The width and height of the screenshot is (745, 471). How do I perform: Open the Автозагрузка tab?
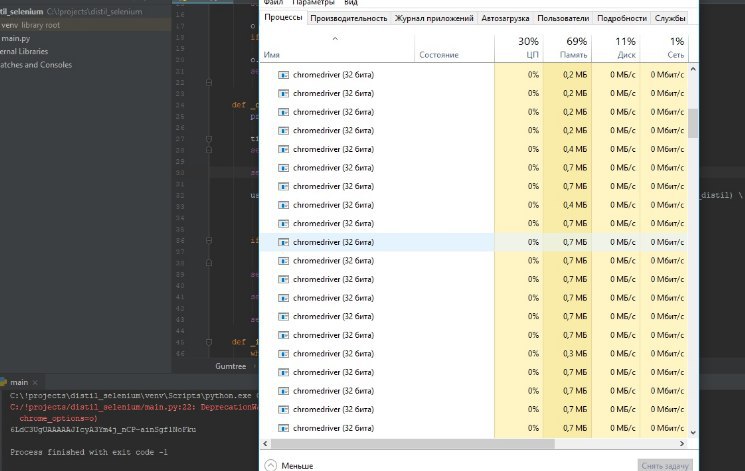[x=505, y=18]
